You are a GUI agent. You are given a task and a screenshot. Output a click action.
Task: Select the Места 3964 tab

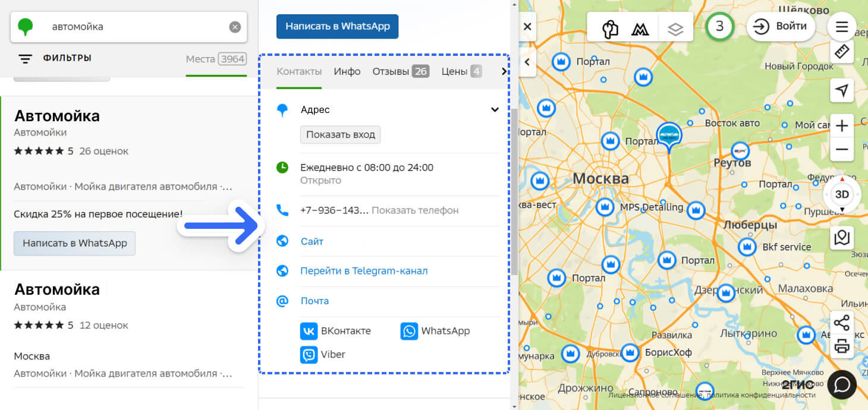[x=216, y=59]
